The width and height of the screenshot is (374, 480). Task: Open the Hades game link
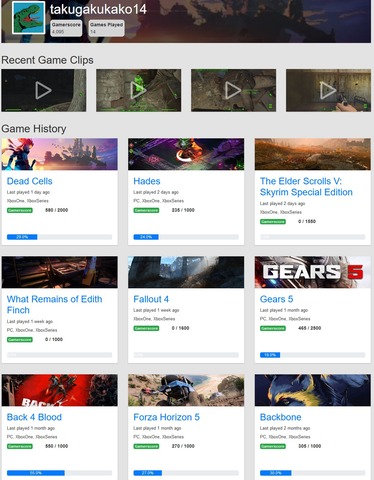[147, 181]
